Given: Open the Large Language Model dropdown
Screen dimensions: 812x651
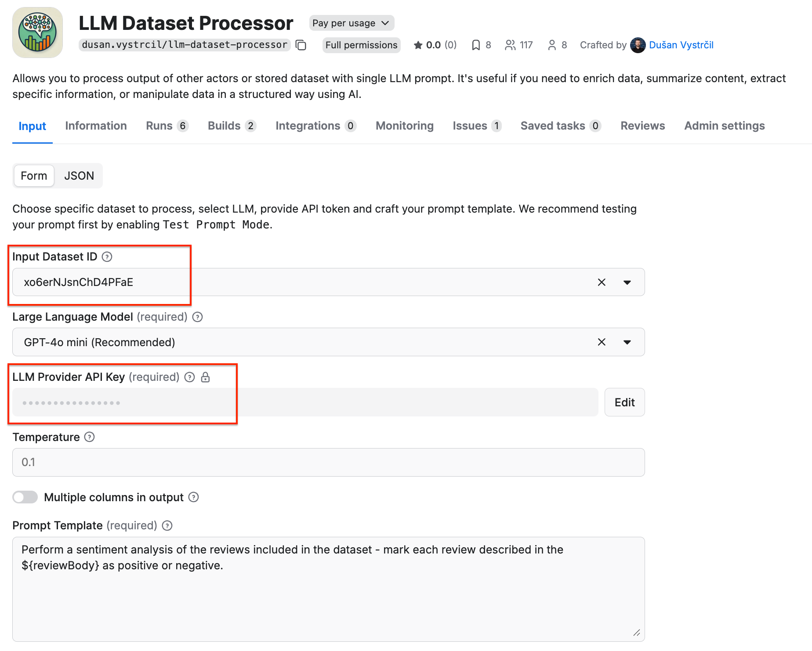Looking at the screenshot, I should coord(627,342).
